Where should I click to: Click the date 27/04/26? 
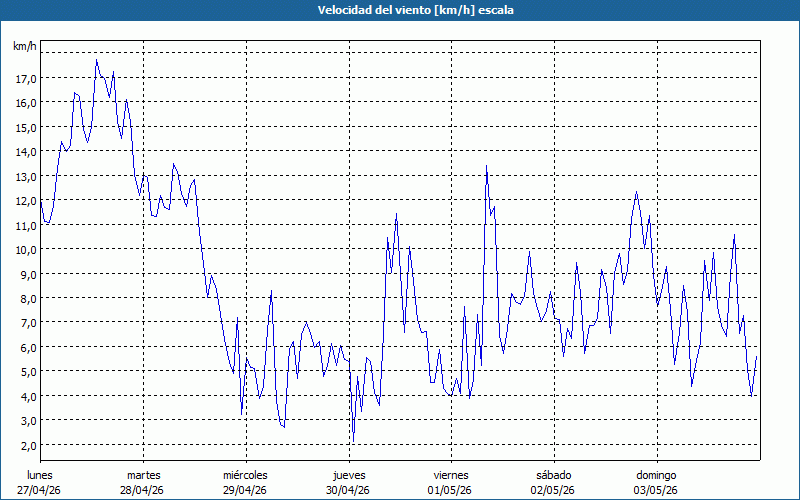coord(39,490)
